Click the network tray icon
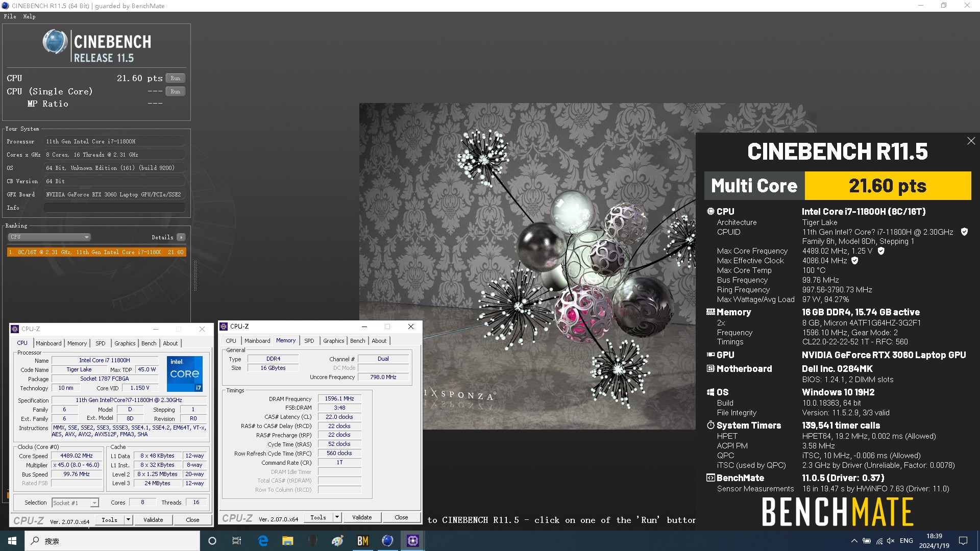Viewport: 980px width, 551px height. (x=879, y=541)
